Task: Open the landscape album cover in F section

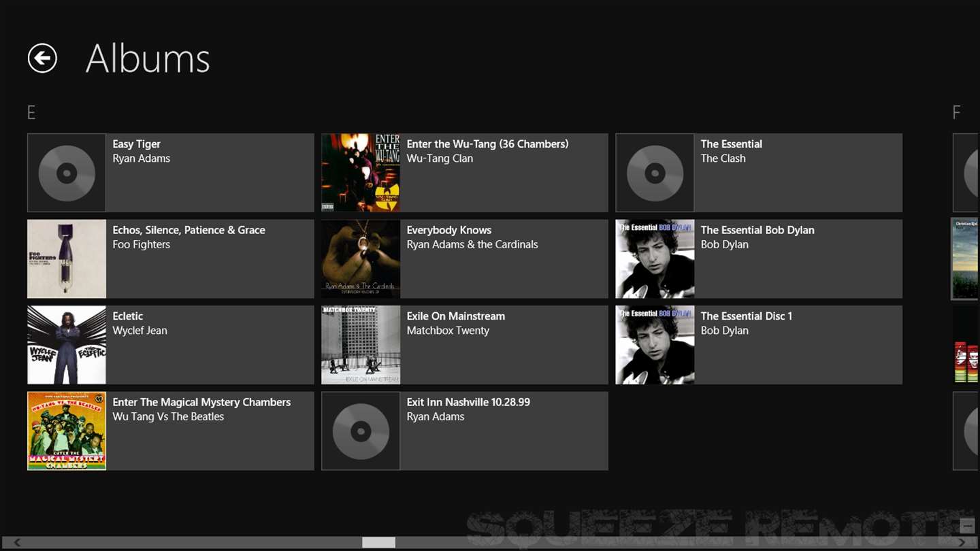Action: pyautogui.click(x=965, y=258)
